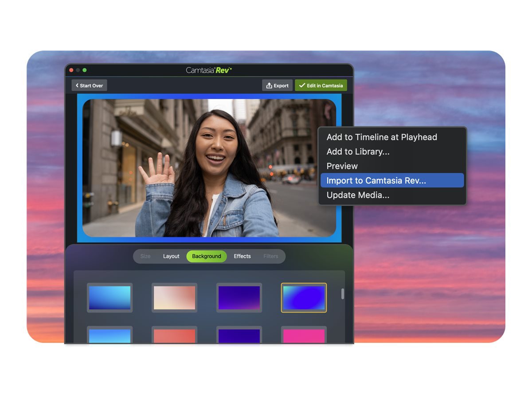The height and width of the screenshot is (399, 532).
Task: Click the Size tab
Action: [145, 256]
